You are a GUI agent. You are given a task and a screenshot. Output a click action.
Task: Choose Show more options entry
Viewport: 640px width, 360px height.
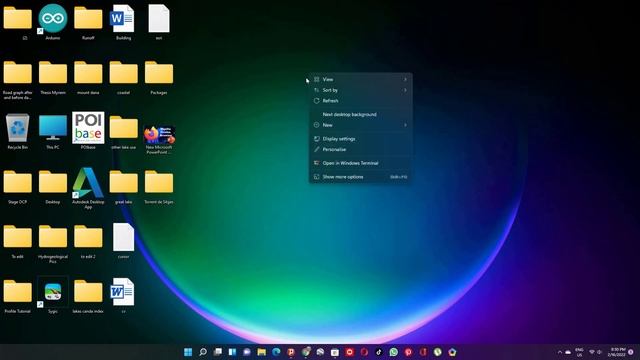[360, 177]
